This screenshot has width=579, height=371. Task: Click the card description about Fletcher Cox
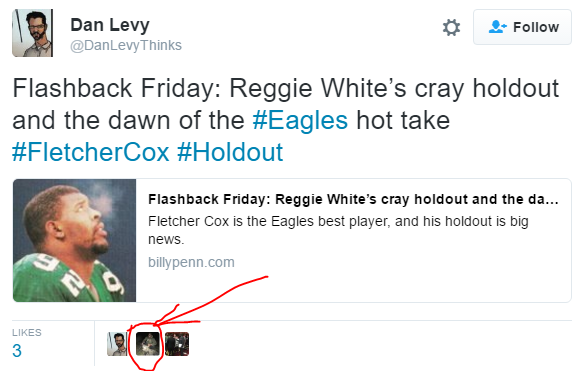338,230
